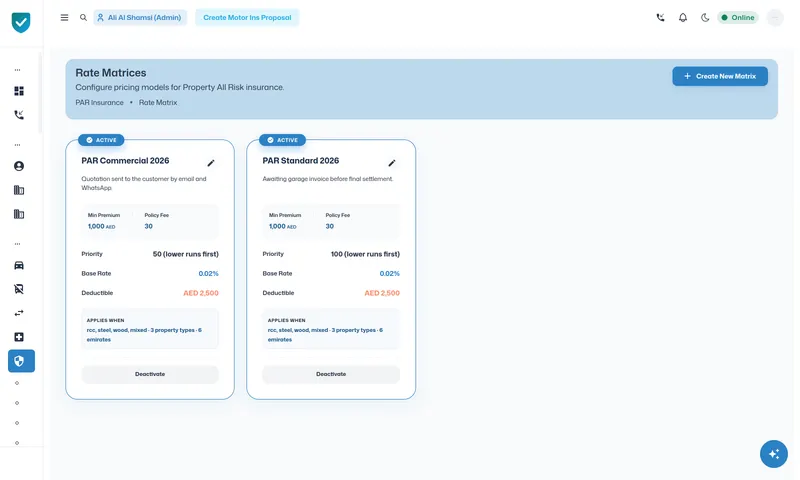Toggle dark mode moon icon
The image size is (800, 480).
pyautogui.click(x=705, y=17)
